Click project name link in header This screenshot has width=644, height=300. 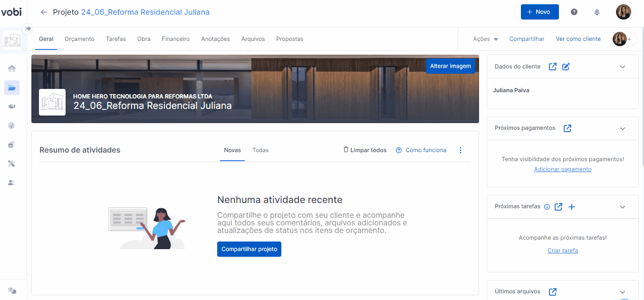click(x=145, y=12)
